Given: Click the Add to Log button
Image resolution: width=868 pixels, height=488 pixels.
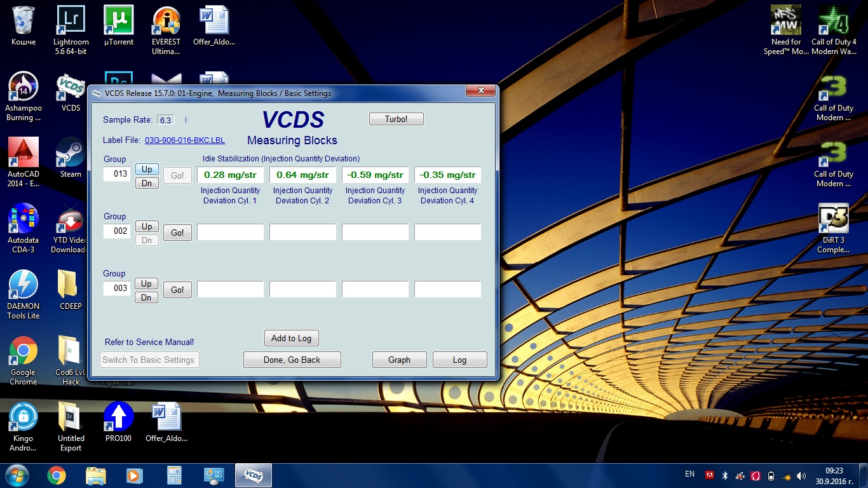Looking at the screenshot, I should [x=291, y=339].
